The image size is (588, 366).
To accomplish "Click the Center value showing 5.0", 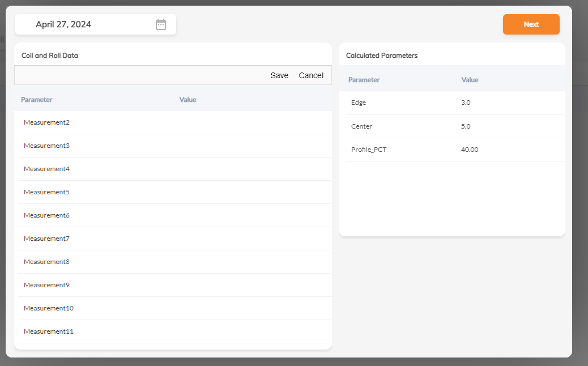I will (466, 126).
